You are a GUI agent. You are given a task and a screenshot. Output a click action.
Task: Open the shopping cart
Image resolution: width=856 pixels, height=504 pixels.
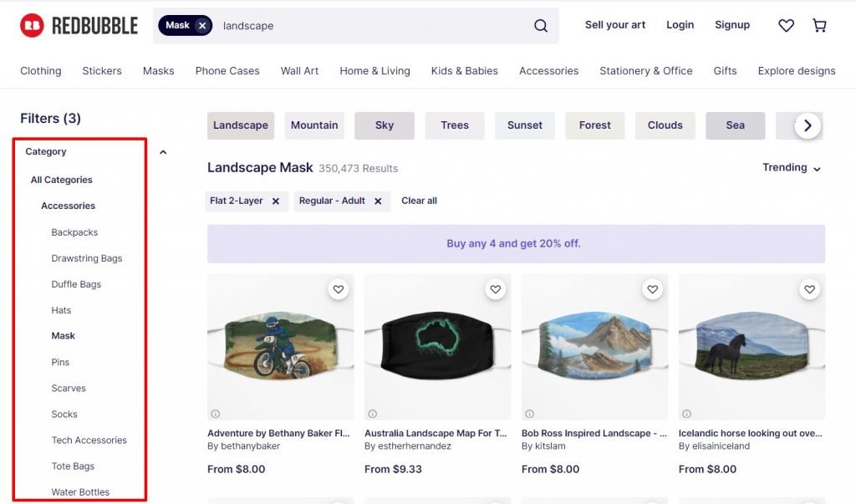point(819,26)
